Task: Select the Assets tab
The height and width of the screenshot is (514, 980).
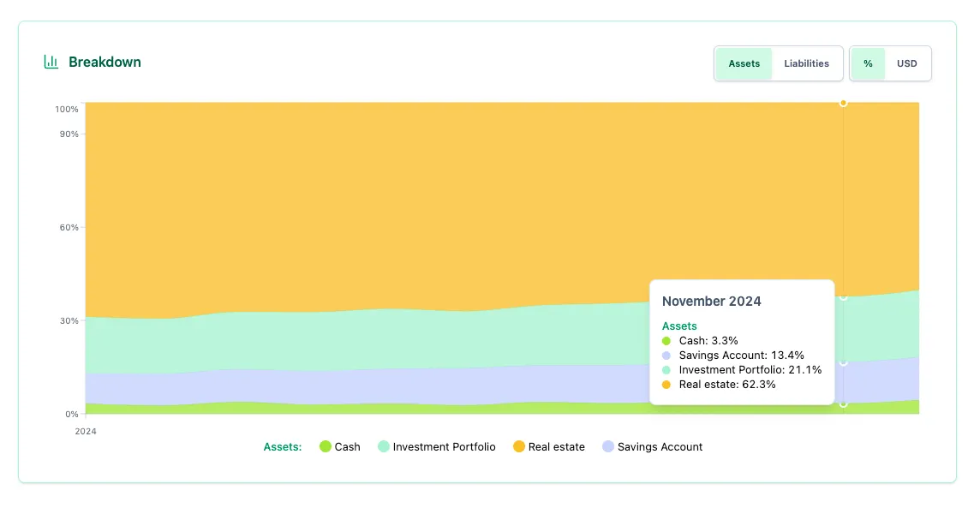Action: (744, 63)
